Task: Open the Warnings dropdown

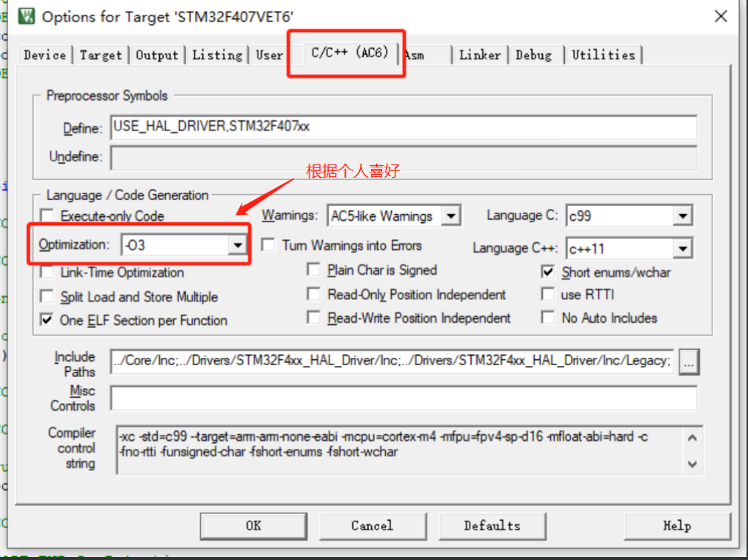Action: pos(450,216)
